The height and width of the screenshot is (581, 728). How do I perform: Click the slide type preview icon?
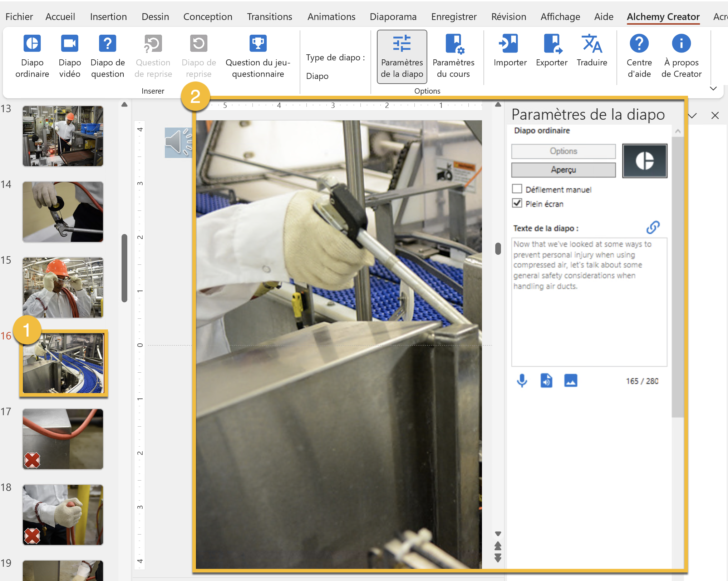645,161
